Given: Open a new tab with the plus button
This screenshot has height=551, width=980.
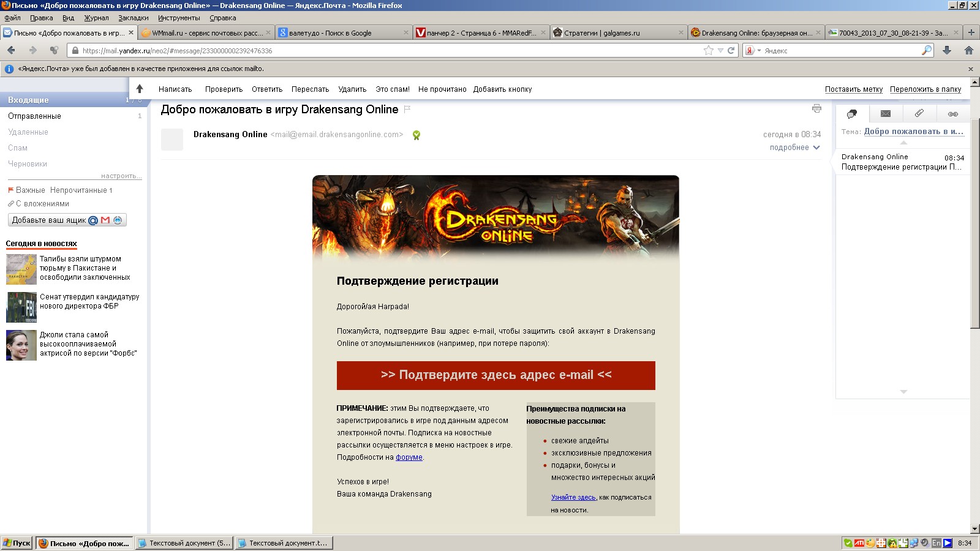Looking at the screenshot, I should click(x=971, y=32).
